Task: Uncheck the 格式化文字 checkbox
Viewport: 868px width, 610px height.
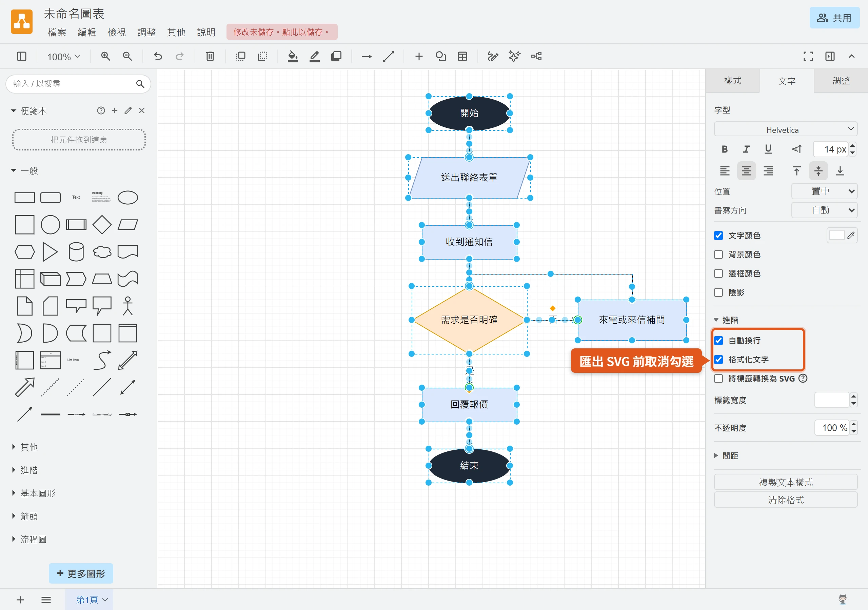Action: (718, 360)
